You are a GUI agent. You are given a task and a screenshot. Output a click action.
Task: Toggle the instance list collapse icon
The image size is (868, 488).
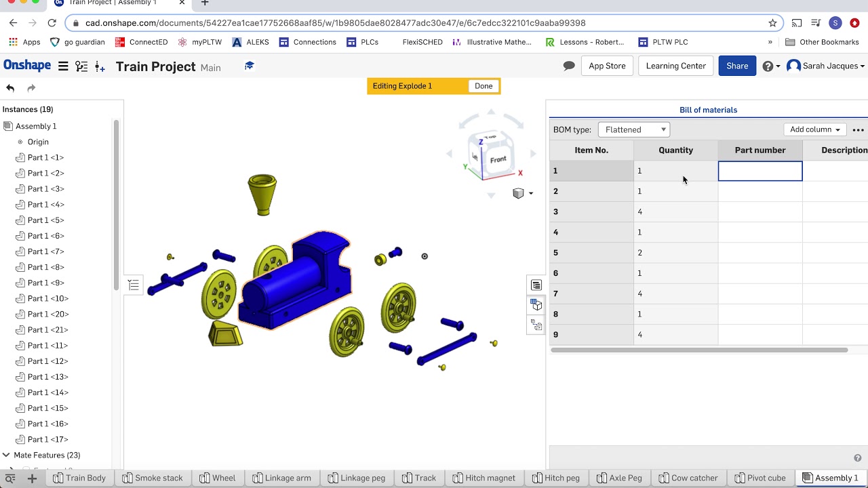point(134,285)
